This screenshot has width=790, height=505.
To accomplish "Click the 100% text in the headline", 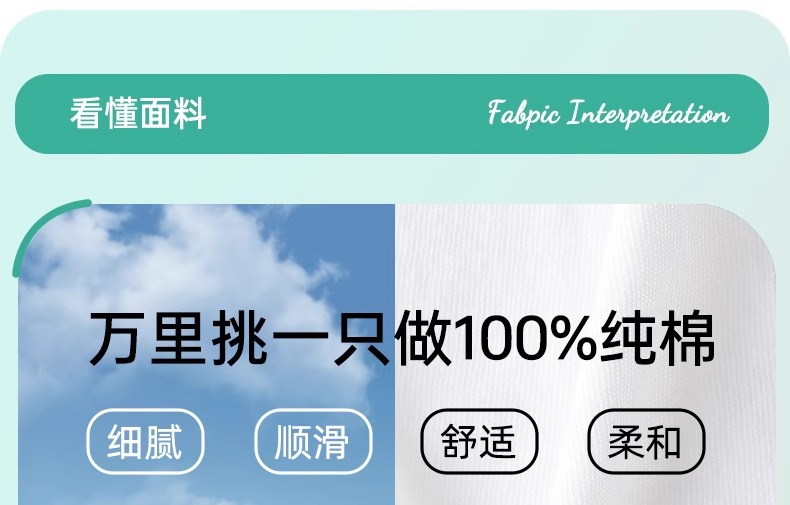I will [525, 338].
